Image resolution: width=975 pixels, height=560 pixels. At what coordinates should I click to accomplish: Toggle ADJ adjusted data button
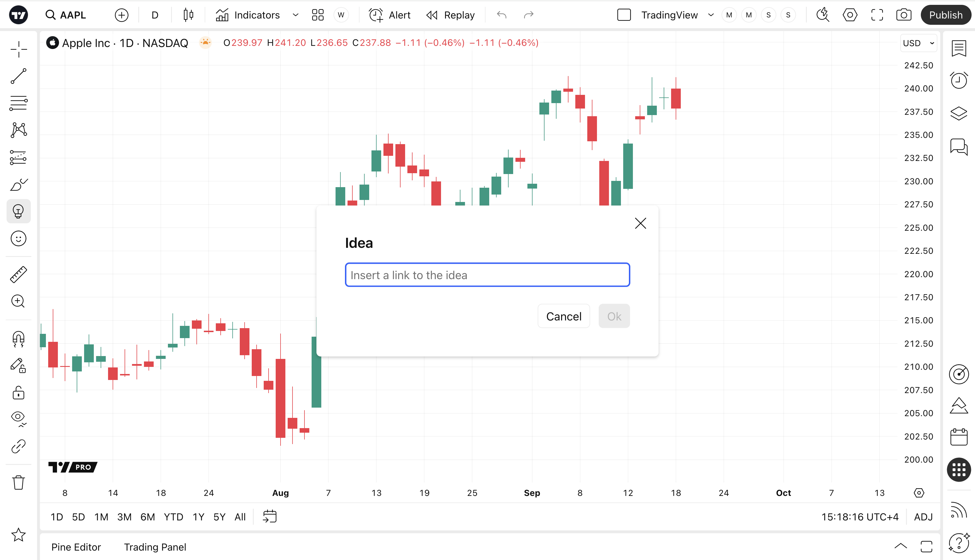click(923, 517)
